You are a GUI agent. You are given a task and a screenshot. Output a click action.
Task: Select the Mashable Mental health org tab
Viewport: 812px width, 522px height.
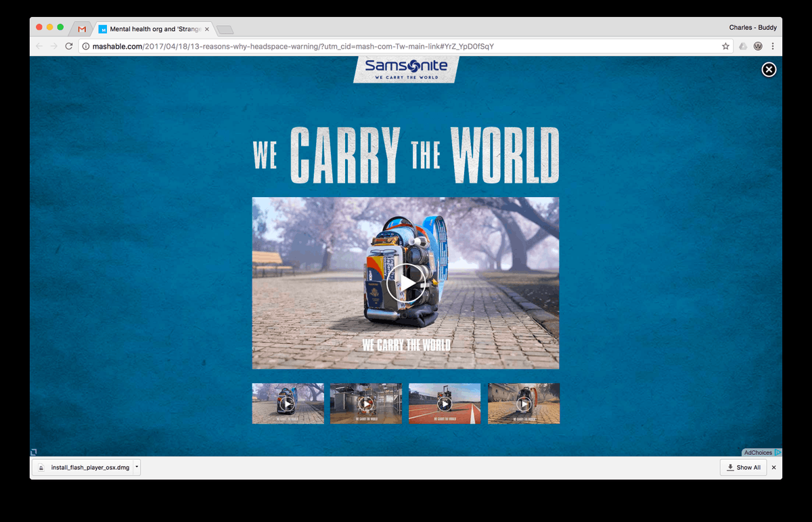(154, 29)
